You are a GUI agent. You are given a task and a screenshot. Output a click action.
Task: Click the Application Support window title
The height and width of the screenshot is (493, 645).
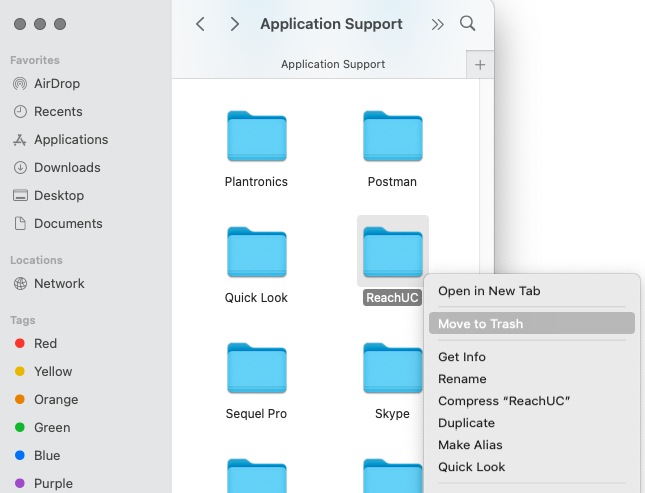click(x=332, y=24)
